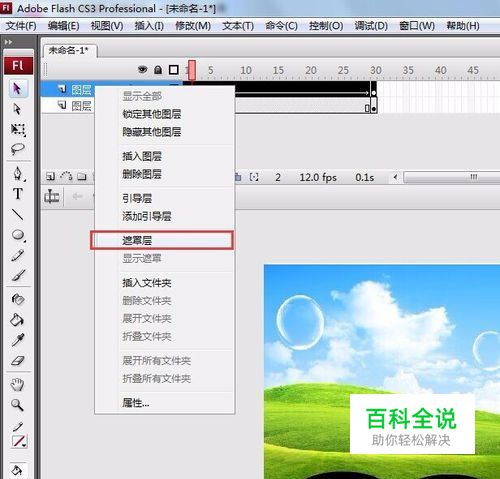Select the Subselection (white arrow) tool
500x479 pixels.
point(17,109)
